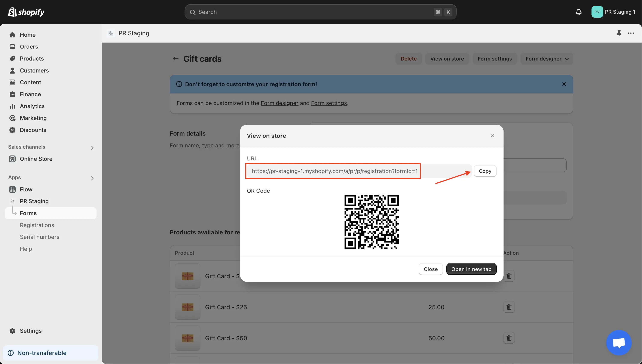Click the back arrow beside Gift cards

(x=175, y=59)
